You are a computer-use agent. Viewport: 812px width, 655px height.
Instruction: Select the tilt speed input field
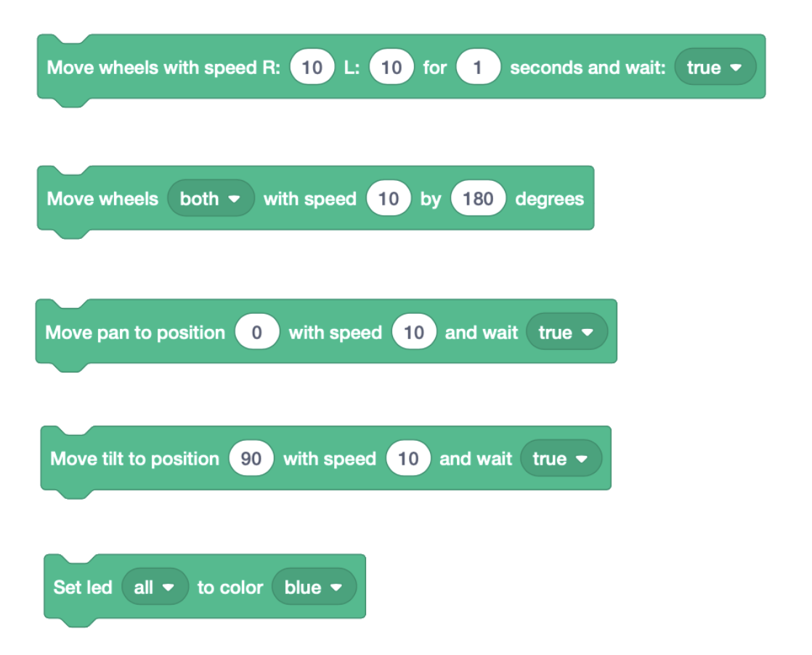tap(408, 459)
